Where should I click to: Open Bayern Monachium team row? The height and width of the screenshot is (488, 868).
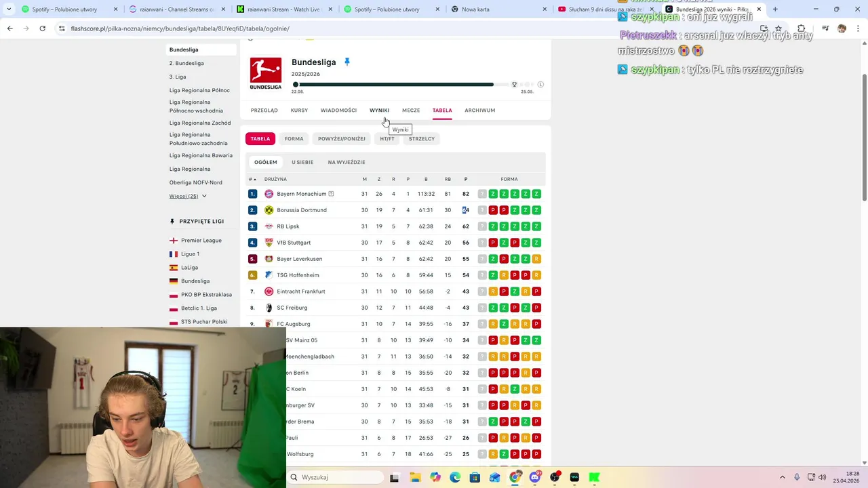pyautogui.click(x=395, y=194)
